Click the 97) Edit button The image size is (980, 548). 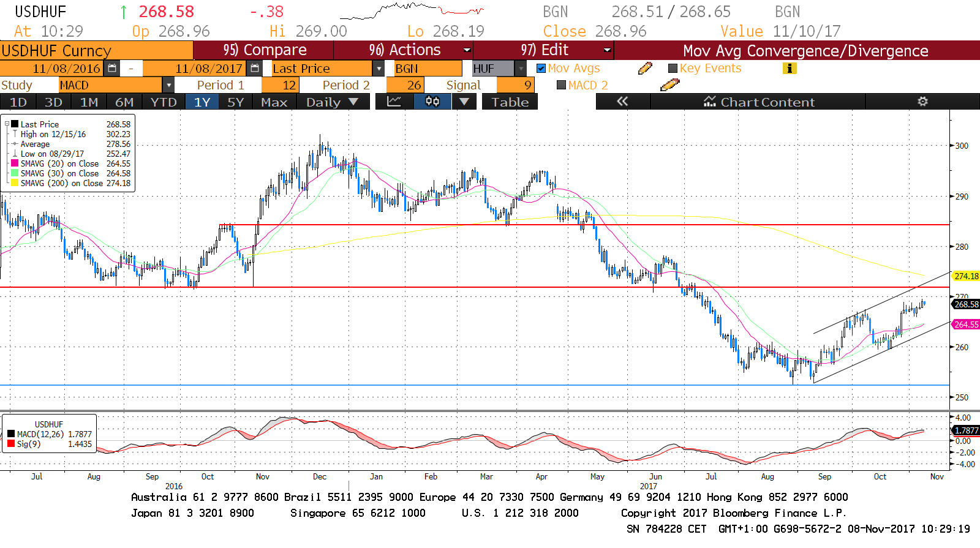[544, 50]
